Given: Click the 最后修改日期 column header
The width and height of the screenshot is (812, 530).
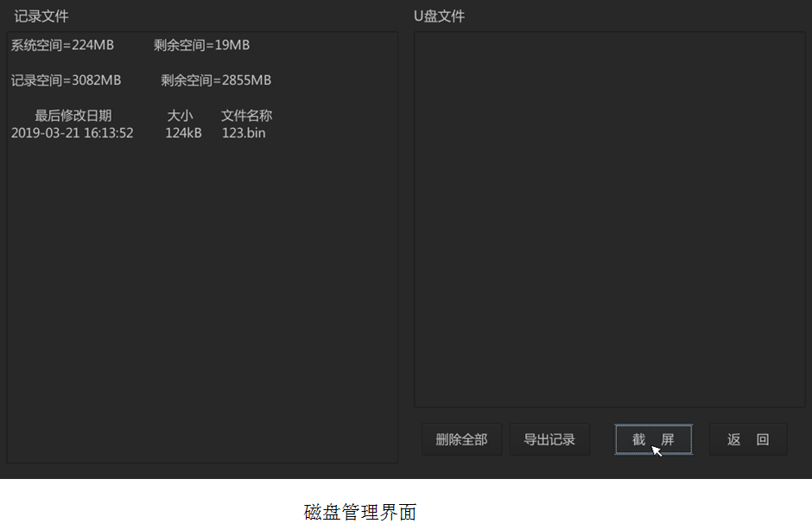Looking at the screenshot, I should 73,115.
